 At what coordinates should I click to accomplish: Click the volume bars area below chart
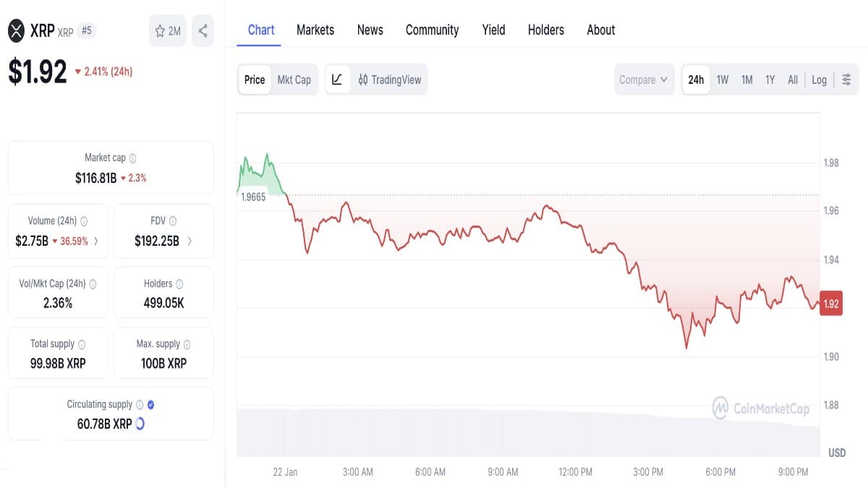click(528, 432)
